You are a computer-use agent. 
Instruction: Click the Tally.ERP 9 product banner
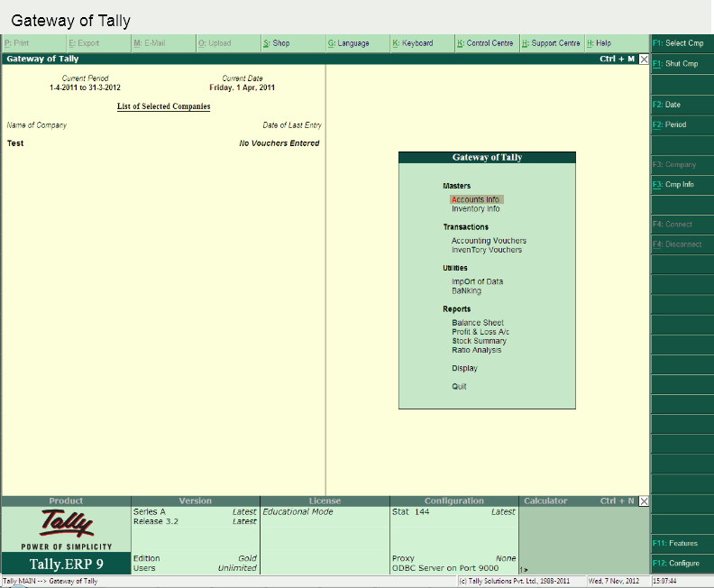click(67, 564)
